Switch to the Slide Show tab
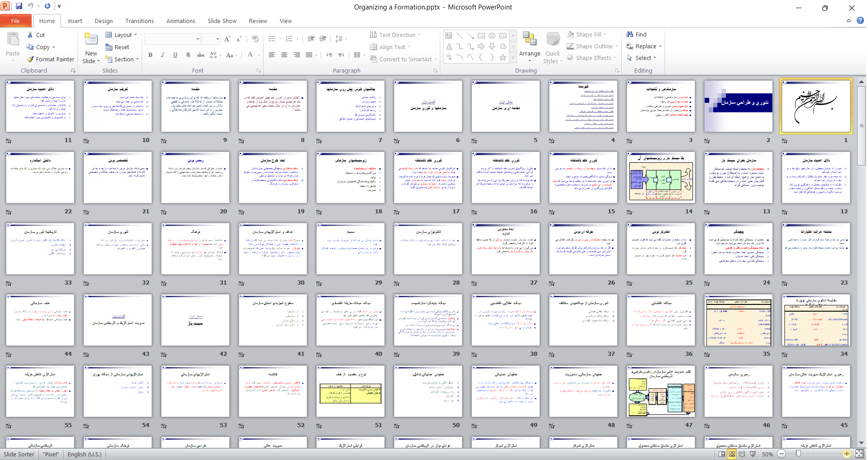868x460 pixels. pos(222,21)
